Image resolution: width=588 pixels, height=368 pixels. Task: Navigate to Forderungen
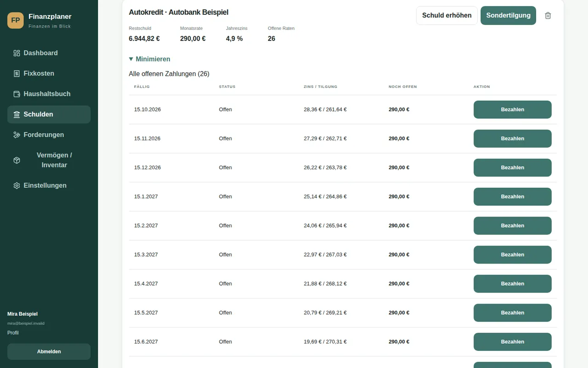click(x=49, y=135)
